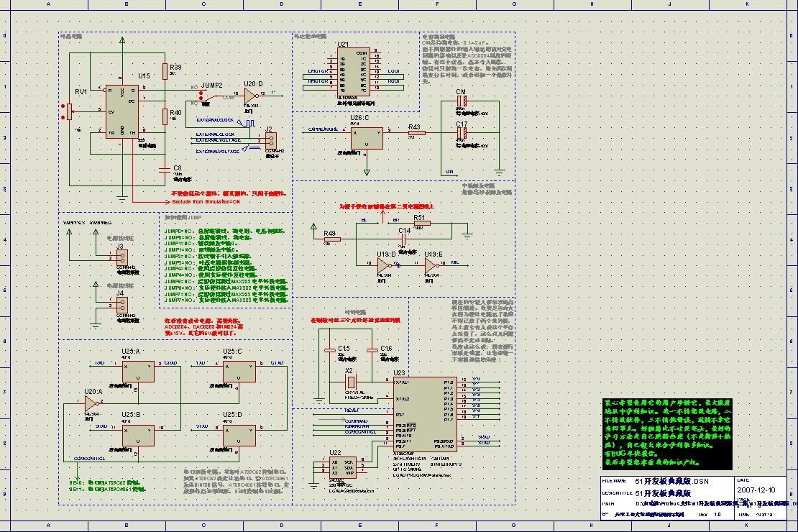Select the U15 555 timer chip

click(x=122, y=112)
